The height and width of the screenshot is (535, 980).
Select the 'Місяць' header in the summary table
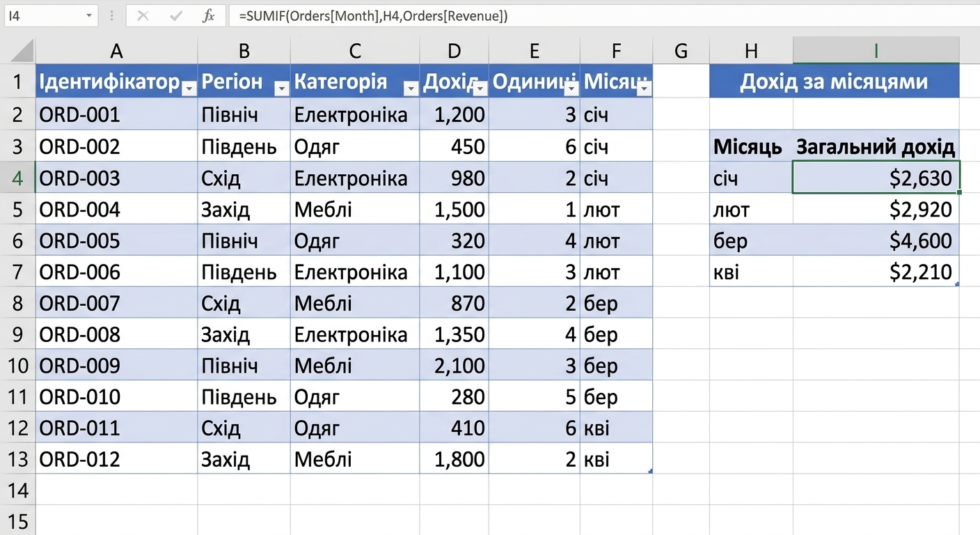(751, 146)
